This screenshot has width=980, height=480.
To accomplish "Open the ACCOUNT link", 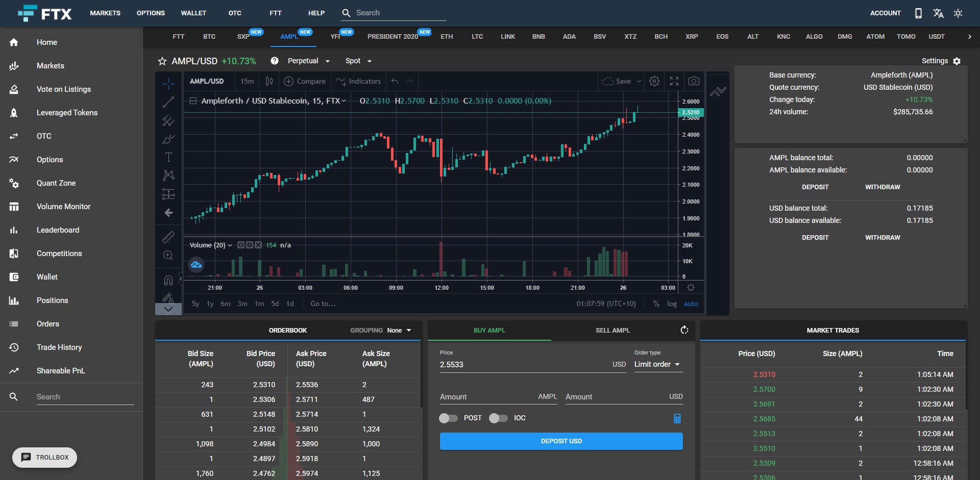I will [x=885, y=13].
